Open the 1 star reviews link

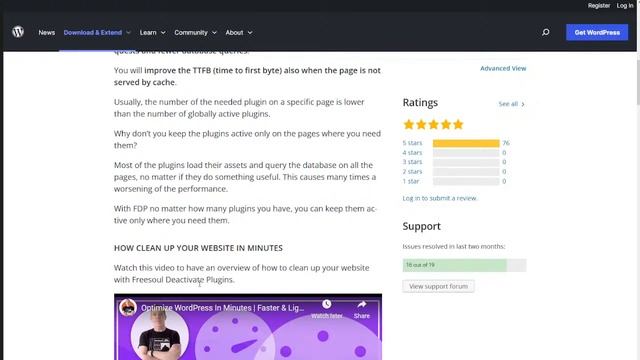point(411,181)
